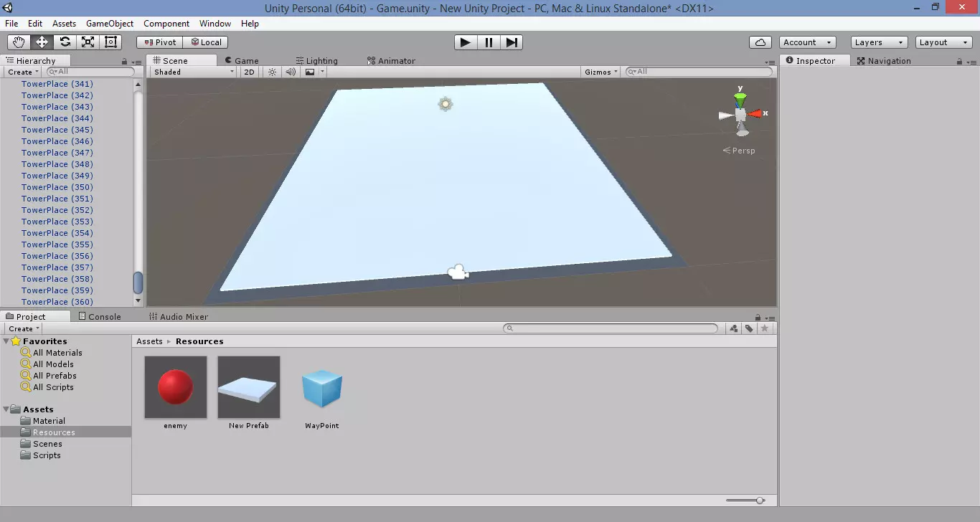The width and height of the screenshot is (980, 522).
Task: Select the Scripts folder in Assets
Action: click(47, 455)
